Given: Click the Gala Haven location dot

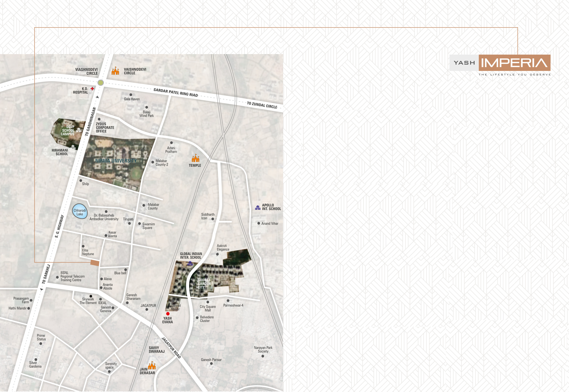Looking at the screenshot, I should click(x=131, y=95).
